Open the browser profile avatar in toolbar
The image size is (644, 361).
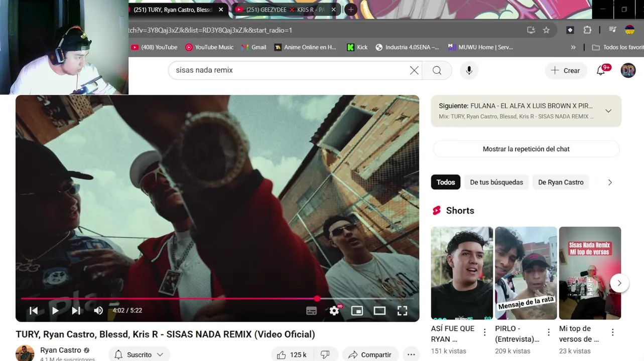pyautogui.click(x=629, y=30)
